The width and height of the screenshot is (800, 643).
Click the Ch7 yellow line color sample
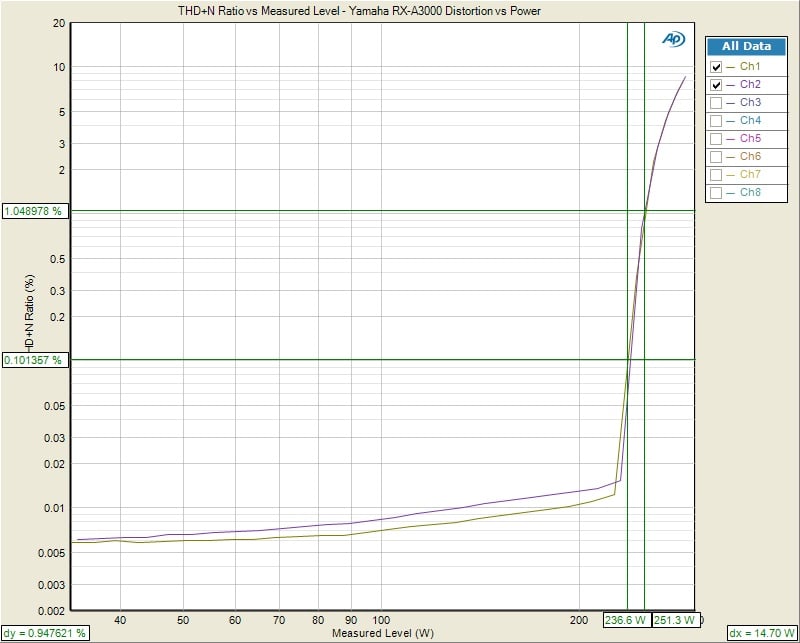tap(731, 175)
